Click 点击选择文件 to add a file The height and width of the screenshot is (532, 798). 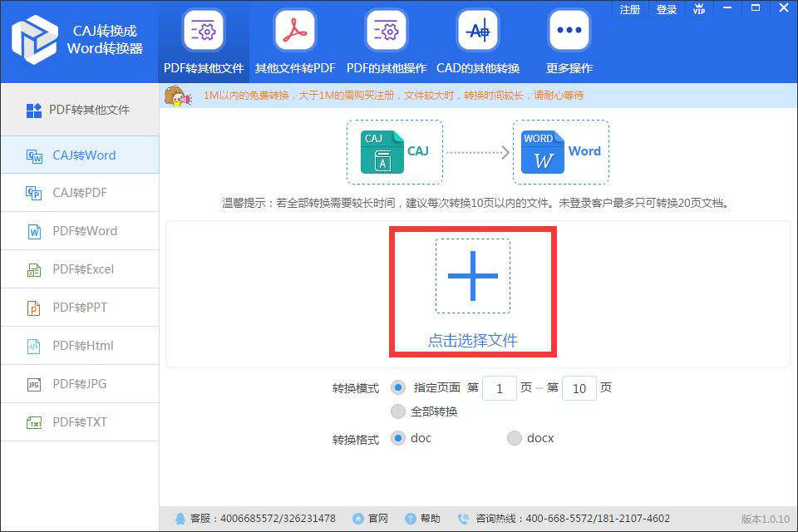[x=472, y=341]
